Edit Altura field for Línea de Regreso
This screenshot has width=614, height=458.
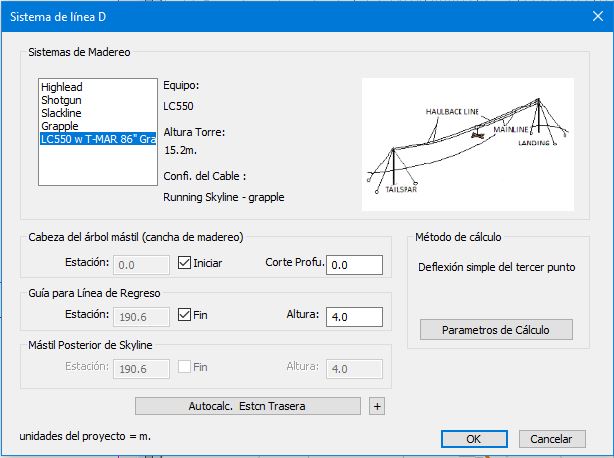pyautogui.click(x=354, y=316)
